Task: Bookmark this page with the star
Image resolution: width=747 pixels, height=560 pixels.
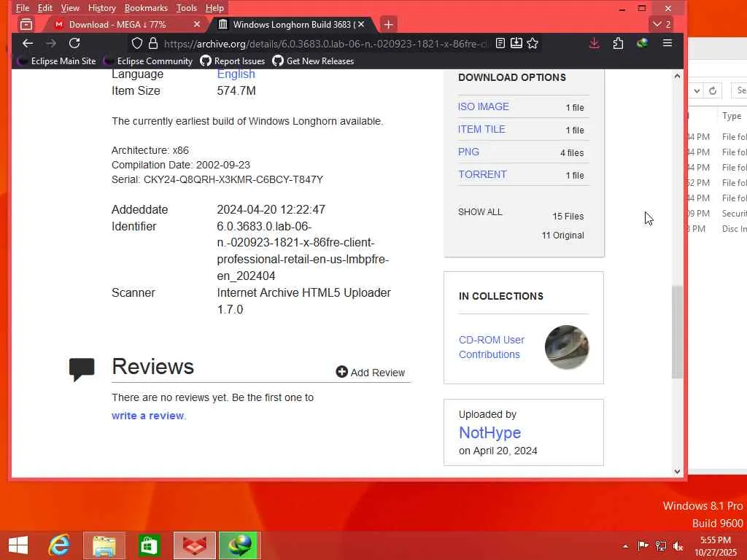Action: click(x=533, y=43)
